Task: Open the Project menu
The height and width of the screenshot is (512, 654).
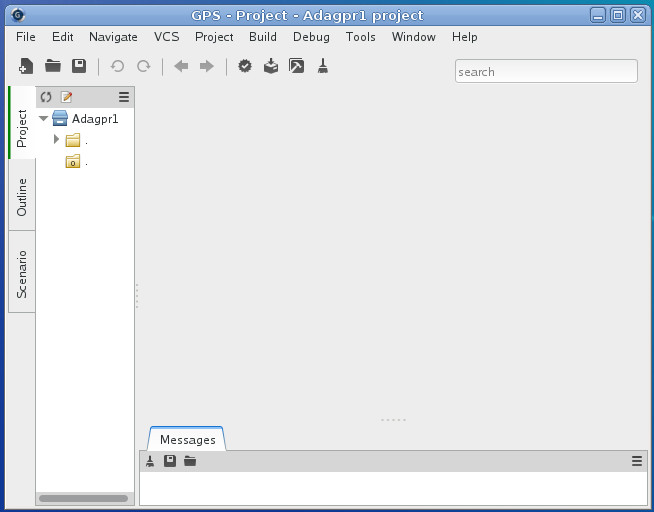Action: (214, 37)
